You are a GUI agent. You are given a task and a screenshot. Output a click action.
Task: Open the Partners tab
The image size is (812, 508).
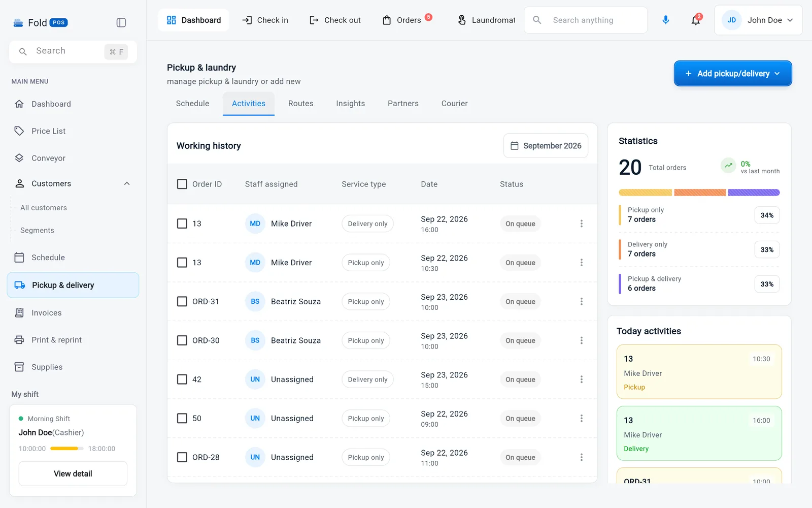click(403, 104)
